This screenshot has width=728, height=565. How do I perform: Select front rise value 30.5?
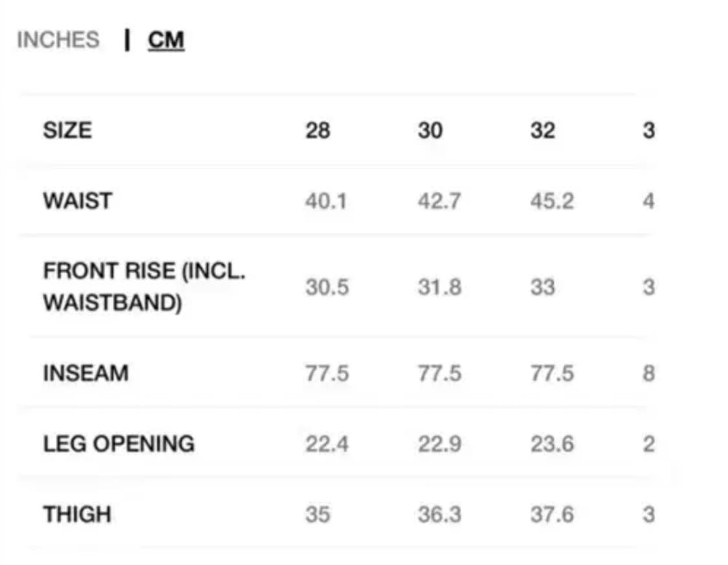[x=327, y=287]
